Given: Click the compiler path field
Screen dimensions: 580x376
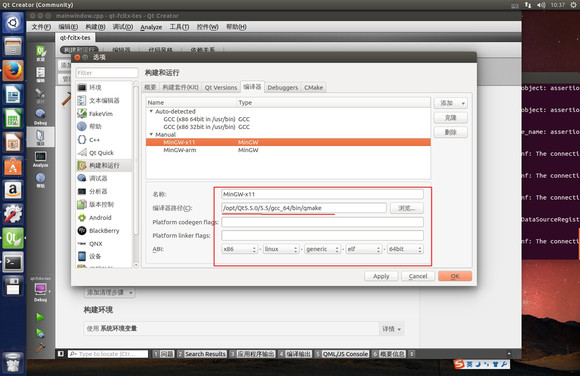Looking at the screenshot, I should click(304, 208).
